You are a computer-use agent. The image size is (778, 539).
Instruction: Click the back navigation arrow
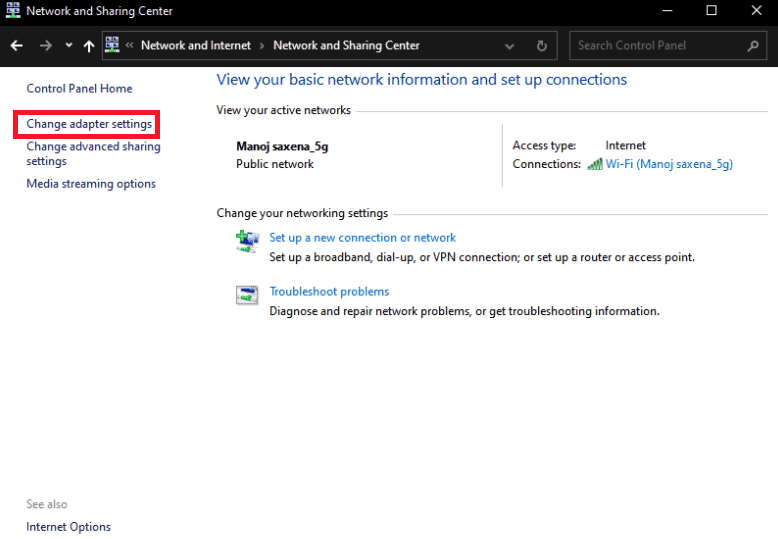pos(17,46)
